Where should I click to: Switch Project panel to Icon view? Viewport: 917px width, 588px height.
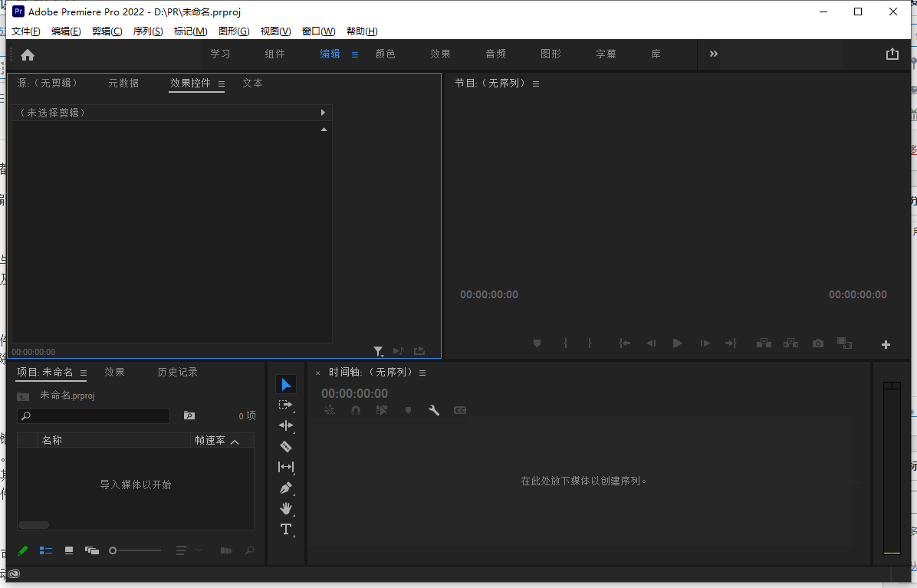tap(69, 550)
